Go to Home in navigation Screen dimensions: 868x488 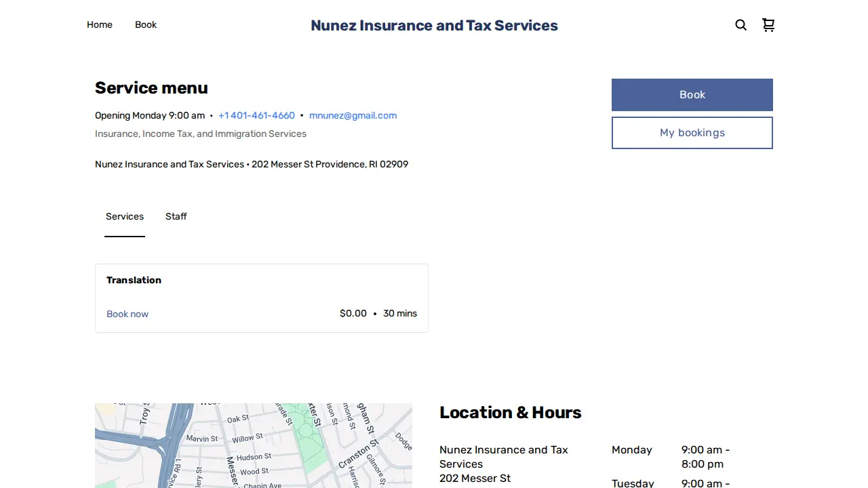point(100,25)
